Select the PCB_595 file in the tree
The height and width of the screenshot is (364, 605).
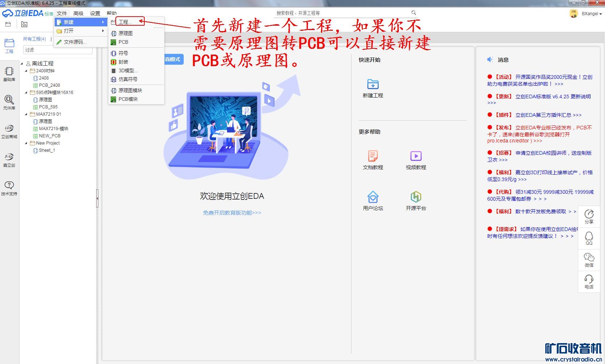[x=46, y=107]
